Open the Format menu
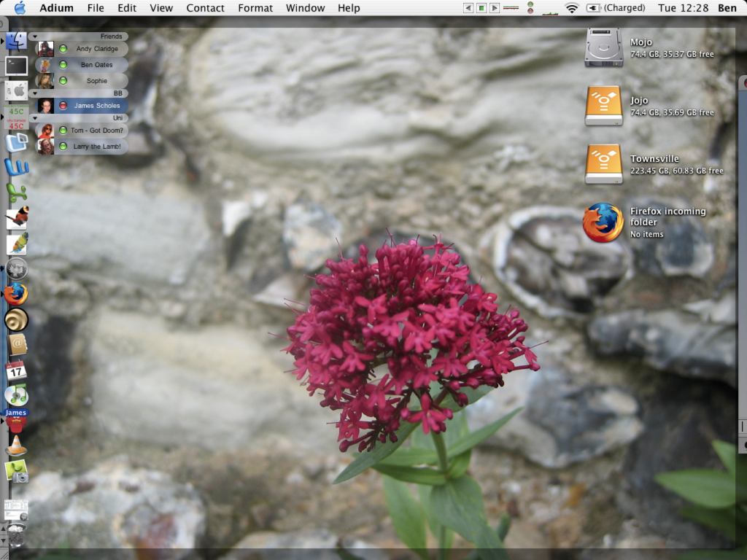747x560 pixels. coord(255,8)
